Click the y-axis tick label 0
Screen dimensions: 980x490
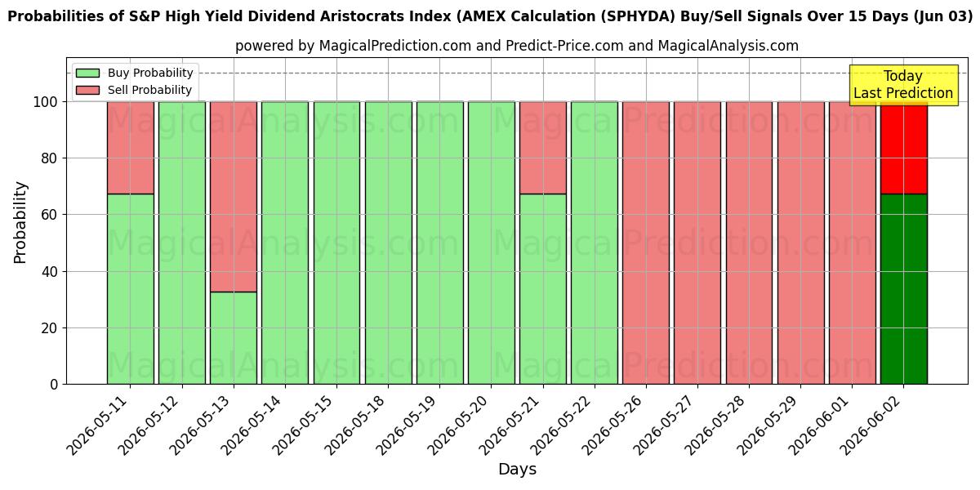pyautogui.click(x=55, y=384)
